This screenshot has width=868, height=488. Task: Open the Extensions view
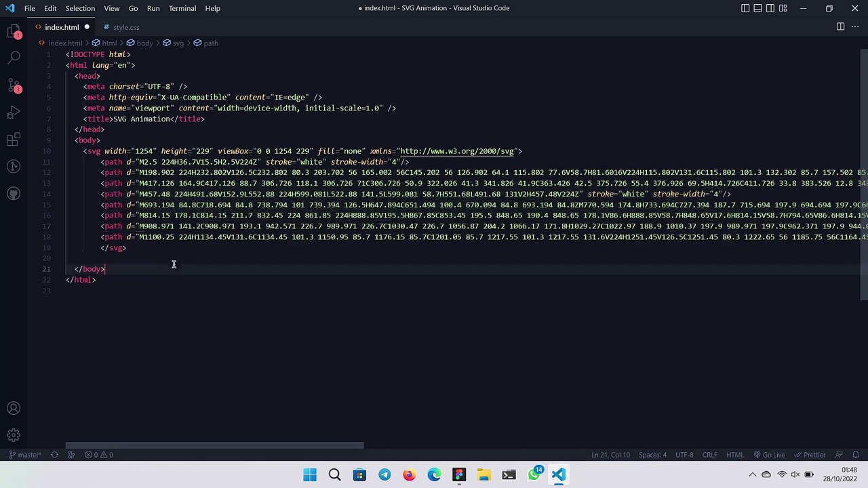click(x=14, y=140)
